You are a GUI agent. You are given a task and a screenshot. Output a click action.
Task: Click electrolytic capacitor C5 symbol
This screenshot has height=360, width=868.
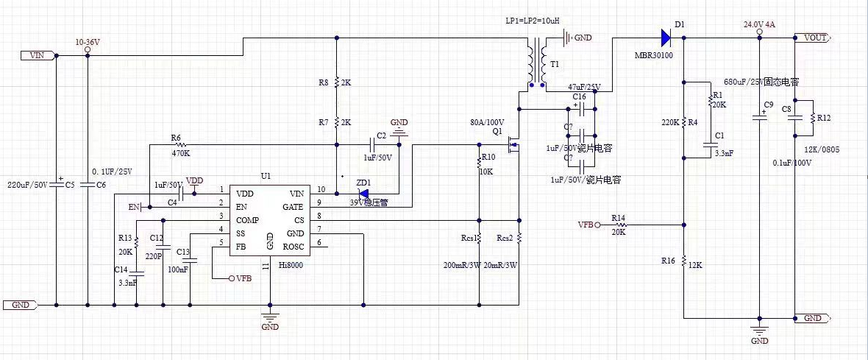tap(55, 184)
